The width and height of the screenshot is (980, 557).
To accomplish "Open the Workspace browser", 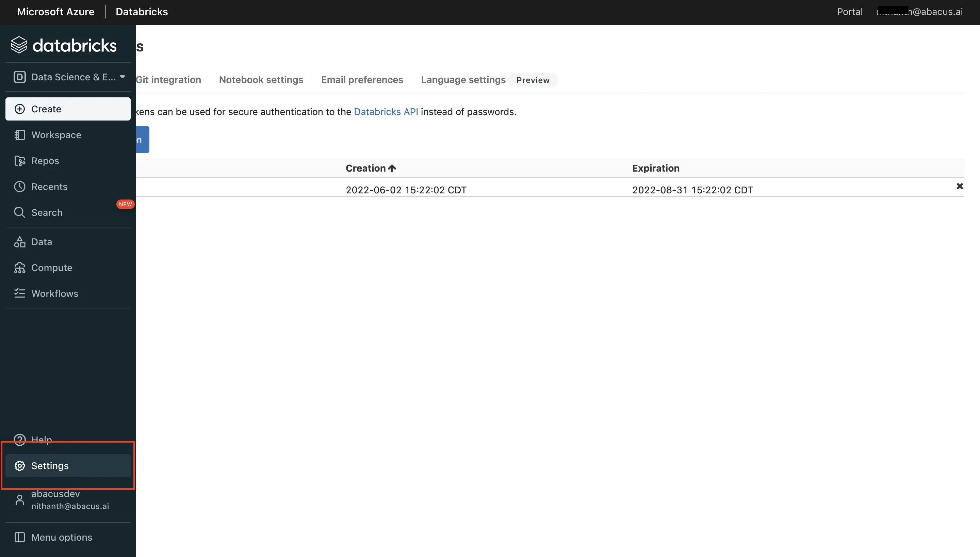I will pyautogui.click(x=56, y=135).
